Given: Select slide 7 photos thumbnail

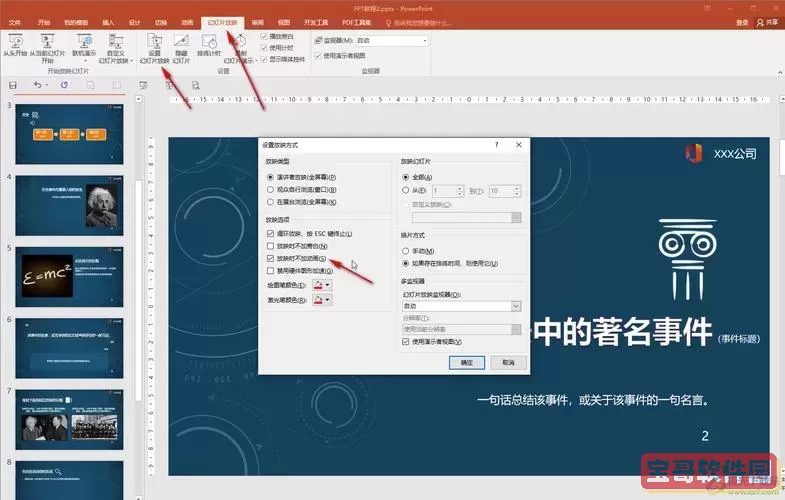Looking at the screenshot, I should (x=69, y=419).
